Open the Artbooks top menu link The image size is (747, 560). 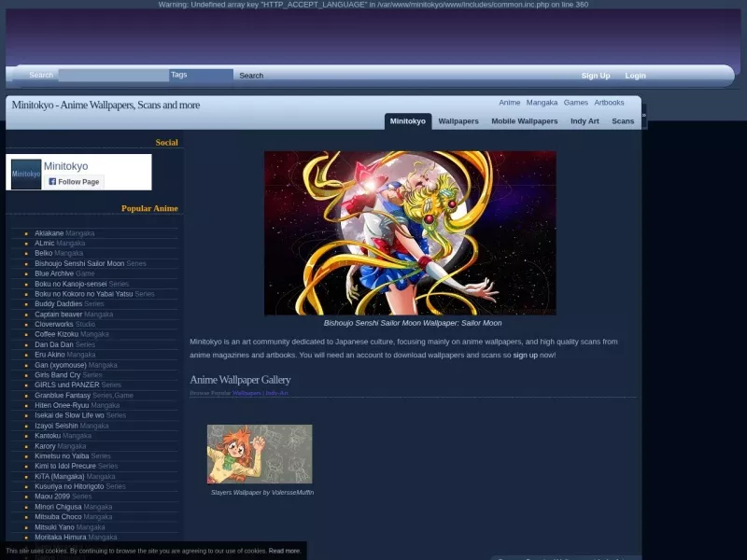pos(609,103)
